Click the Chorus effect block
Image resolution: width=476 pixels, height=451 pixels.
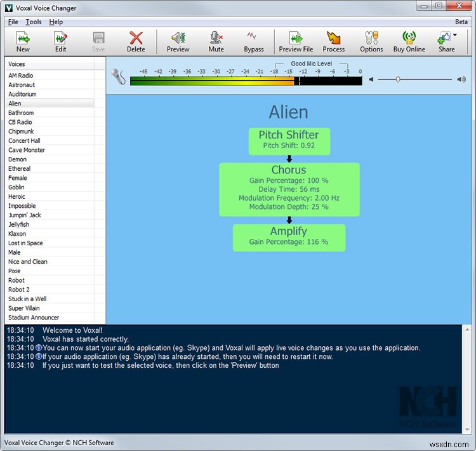coord(289,189)
